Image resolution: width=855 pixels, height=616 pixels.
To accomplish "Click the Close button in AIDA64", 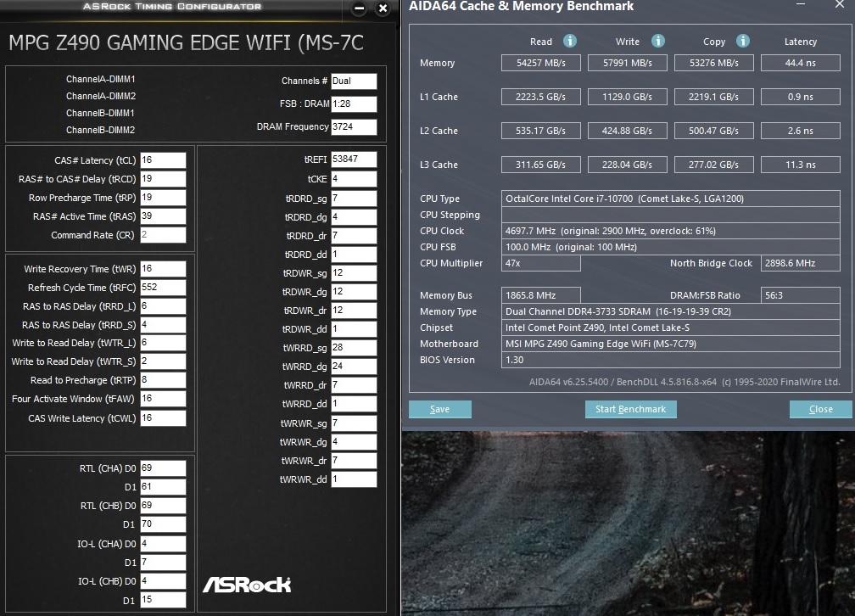I will click(x=821, y=409).
